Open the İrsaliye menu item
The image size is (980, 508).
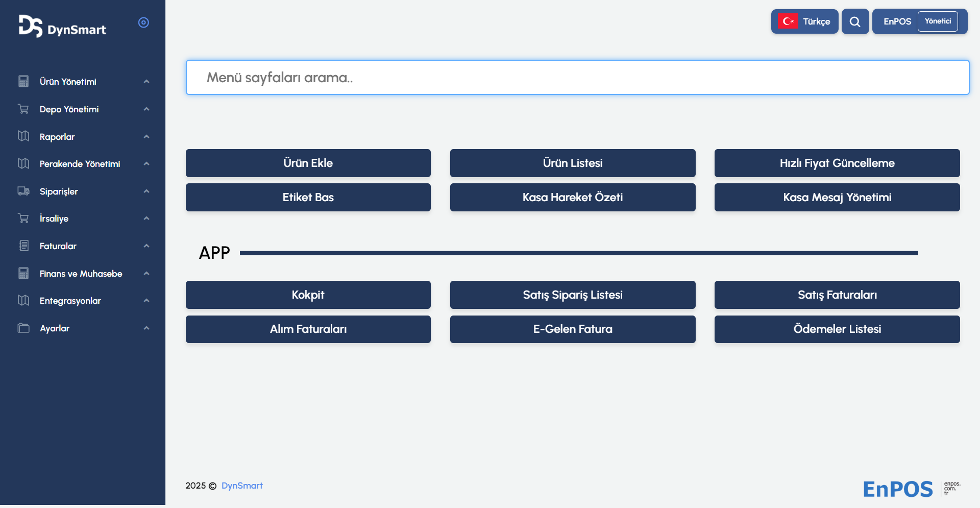coord(54,219)
